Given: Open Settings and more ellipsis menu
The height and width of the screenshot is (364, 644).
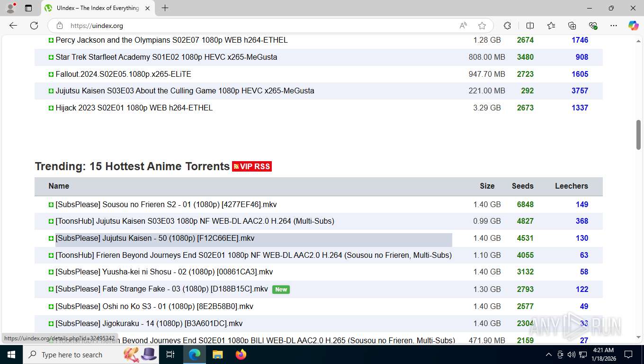Looking at the screenshot, I should click(x=614, y=26).
